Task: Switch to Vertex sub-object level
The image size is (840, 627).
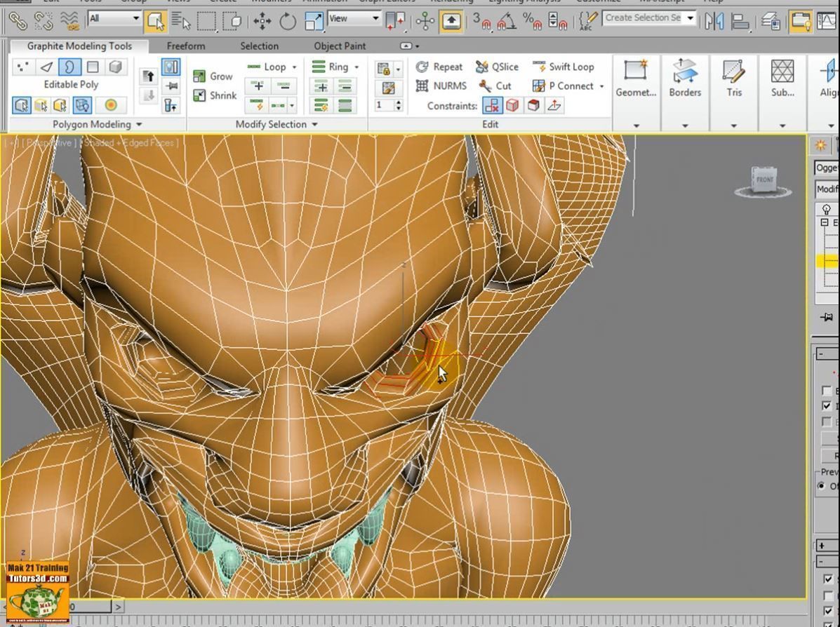Action: click(22, 67)
